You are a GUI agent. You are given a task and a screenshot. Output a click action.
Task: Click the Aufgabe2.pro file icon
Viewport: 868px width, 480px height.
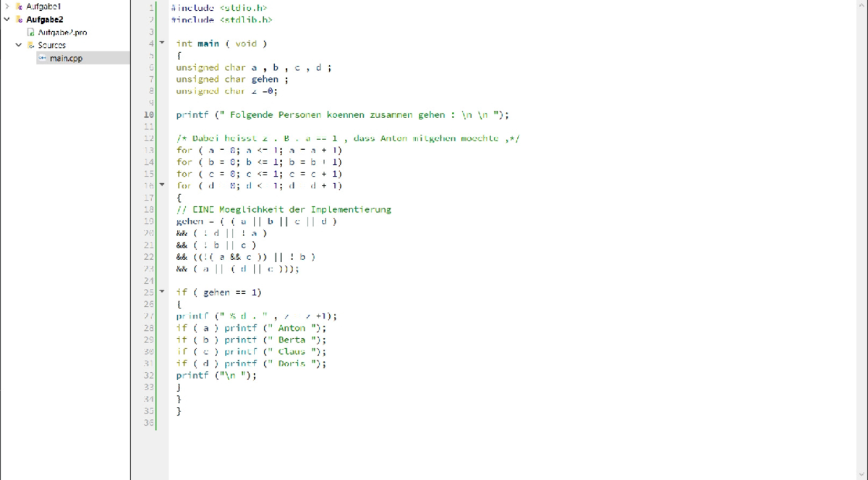click(x=31, y=33)
